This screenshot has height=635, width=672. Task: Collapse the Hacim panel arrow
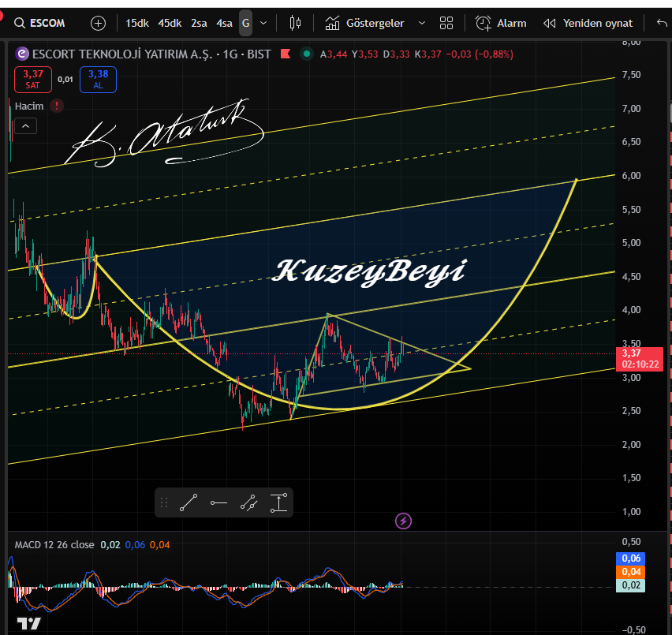click(x=25, y=125)
